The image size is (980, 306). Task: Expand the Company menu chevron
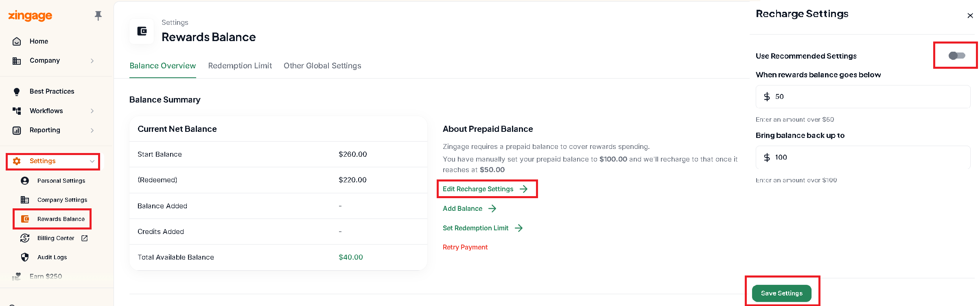click(92, 61)
